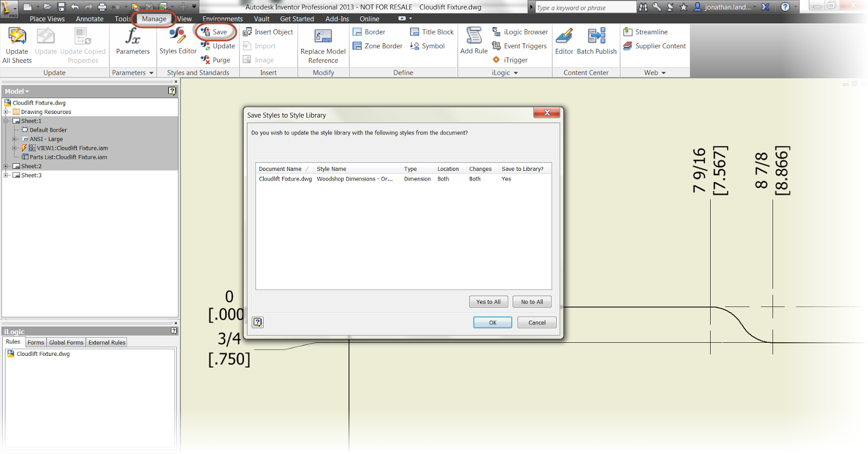
Task: Sort by Style Name column header
Action: [357, 169]
